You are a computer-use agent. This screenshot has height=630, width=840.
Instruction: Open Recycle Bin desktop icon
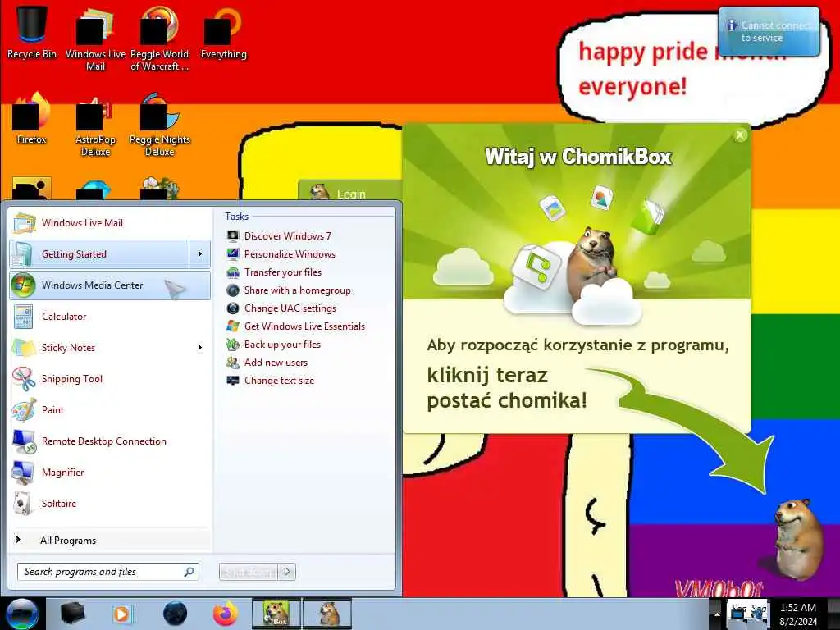pos(32,31)
